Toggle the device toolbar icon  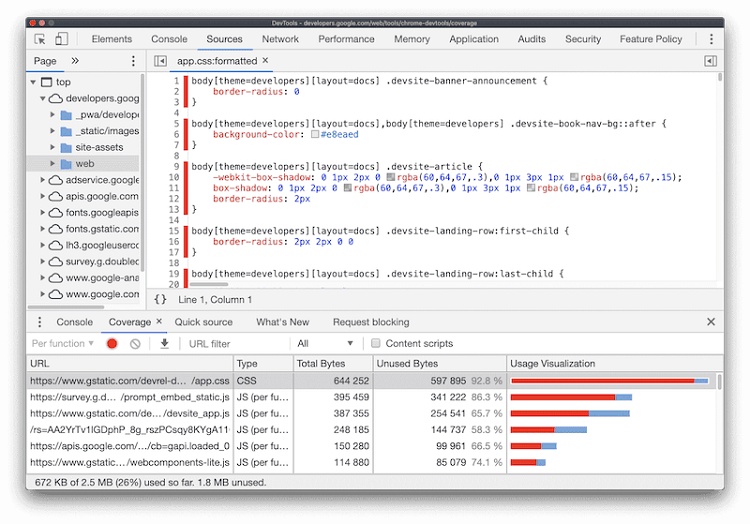[x=61, y=39]
